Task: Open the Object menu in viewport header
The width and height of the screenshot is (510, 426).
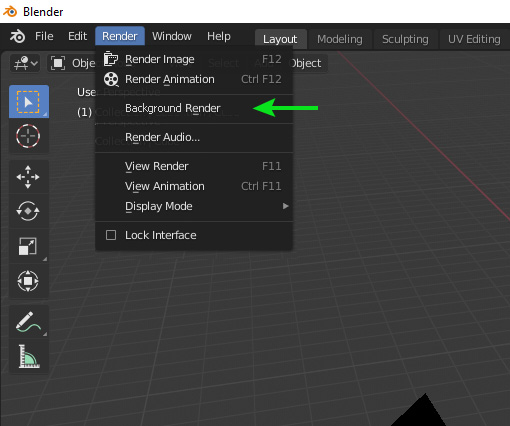Action: [x=307, y=63]
